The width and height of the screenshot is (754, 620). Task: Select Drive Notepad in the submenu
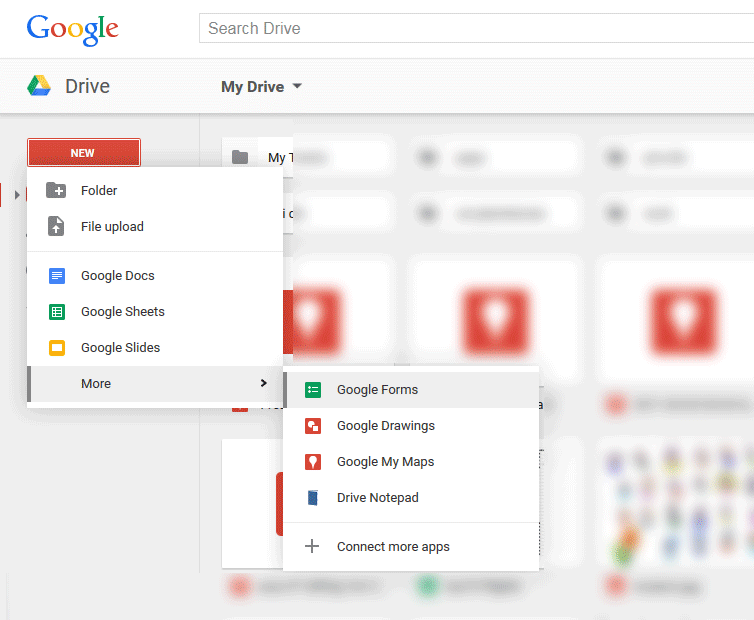411,497
